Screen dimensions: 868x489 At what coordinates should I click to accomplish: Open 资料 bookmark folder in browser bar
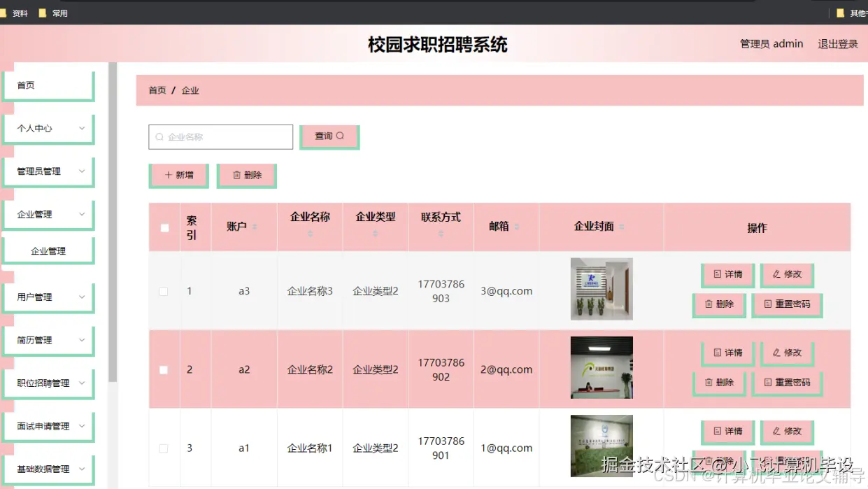pos(14,13)
